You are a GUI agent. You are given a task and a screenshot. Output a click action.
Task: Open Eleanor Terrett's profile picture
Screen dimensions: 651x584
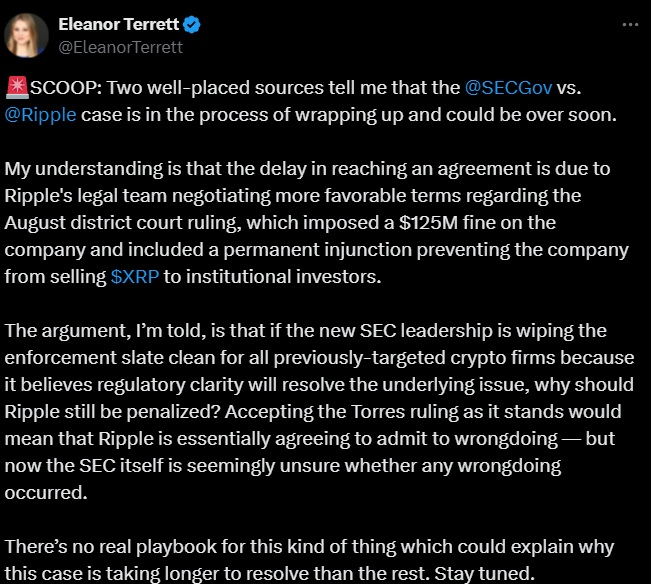pyautogui.click(x=26, y=35)
